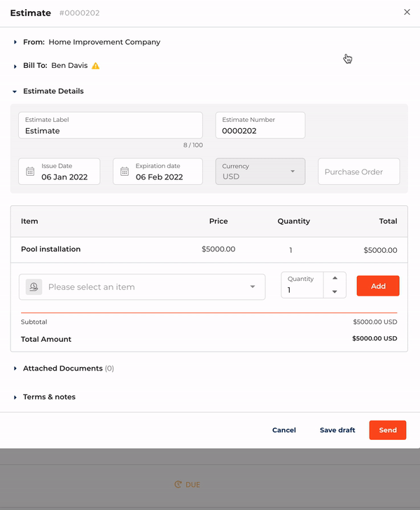Expand the Bill To section
This screenshot has width=420, height=510.
[x=15, y=67]
